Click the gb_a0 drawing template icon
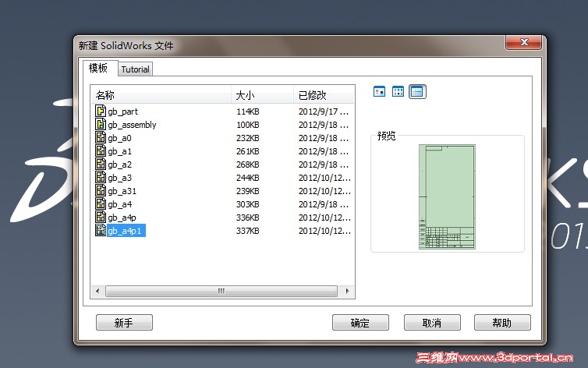The width and height of the screenshot is (588, 368). tap(101, 137)
